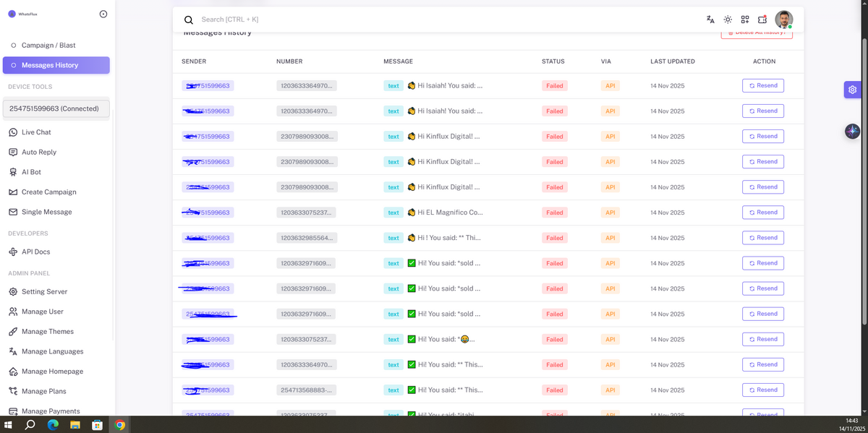Open the shortcuts grid icon in header

pos(745,20)
